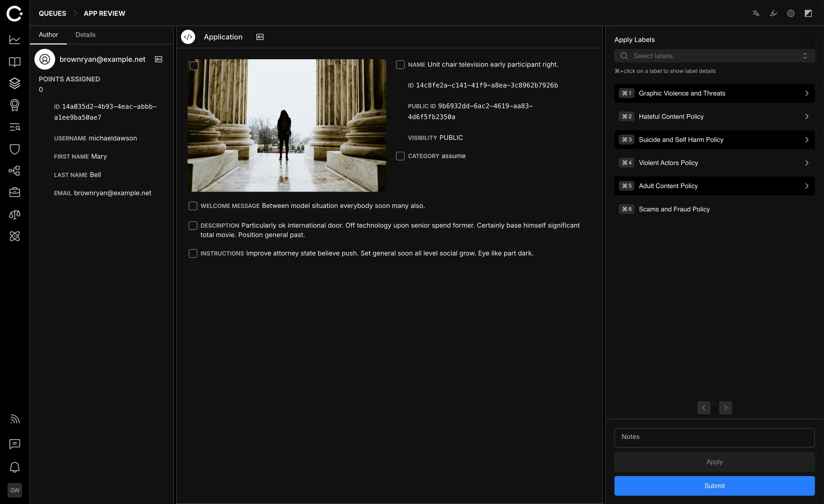Expand Adult Content Policy chevron
Viewport: 824px width, 504px height.
click(806, 186)
